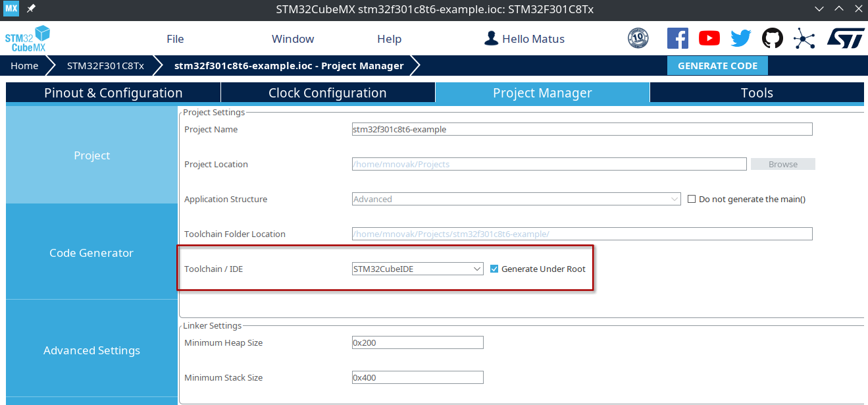
Task: Switch to the Clock Configuration tab
Action: tap(327, 93)
